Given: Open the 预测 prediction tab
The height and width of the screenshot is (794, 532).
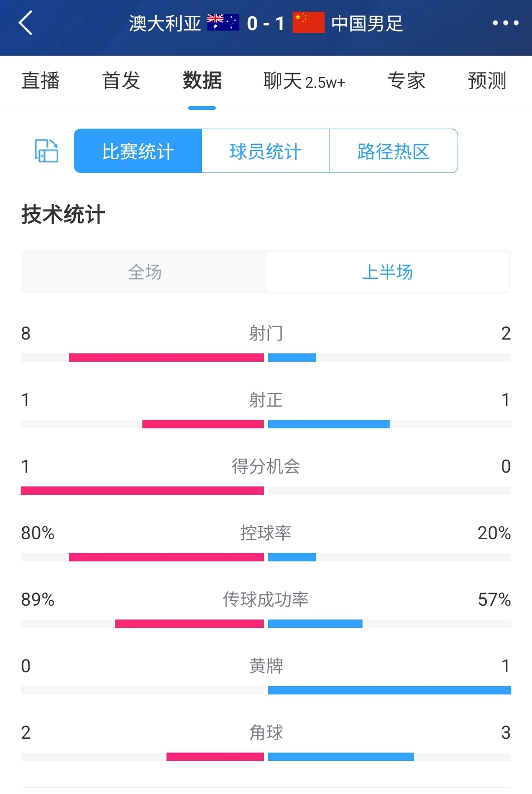Looking at the screenshot, I should [487, 81].
